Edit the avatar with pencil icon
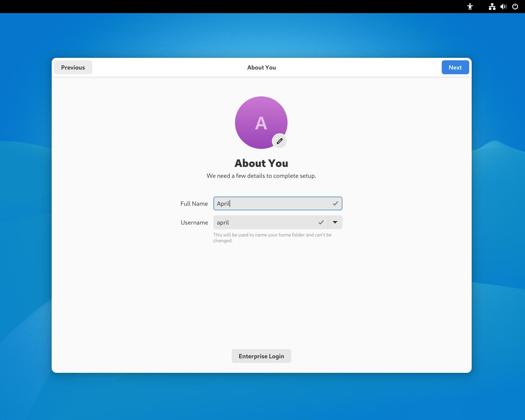This screenshot has height=420, width=525. (x=280, y=141)
